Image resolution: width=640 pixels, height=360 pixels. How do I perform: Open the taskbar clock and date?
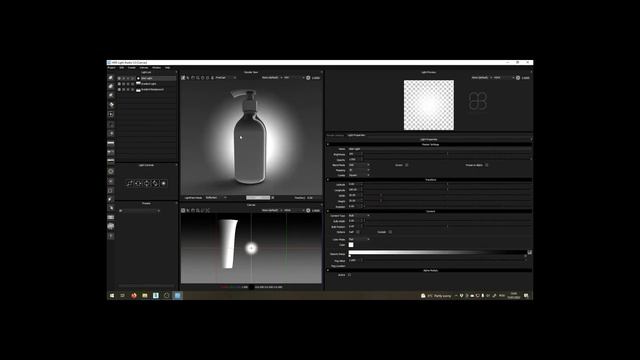pyautogui.click(x=513, y=296)
